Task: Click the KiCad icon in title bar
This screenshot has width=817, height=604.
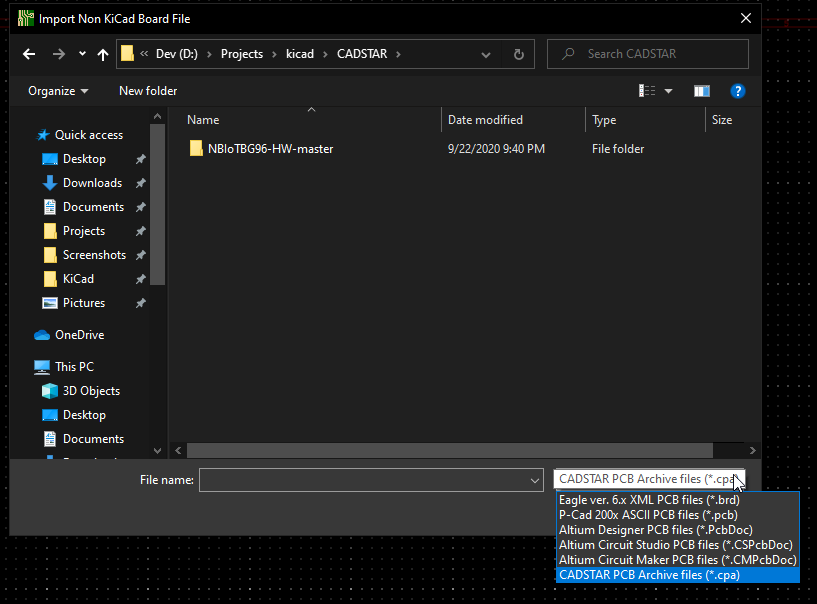Action: click(26, 18)
